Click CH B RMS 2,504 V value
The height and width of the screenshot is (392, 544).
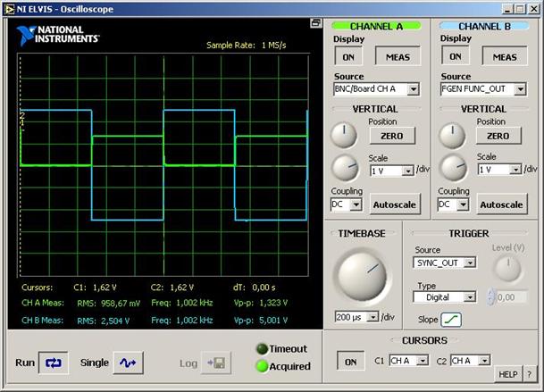[115, 321]
